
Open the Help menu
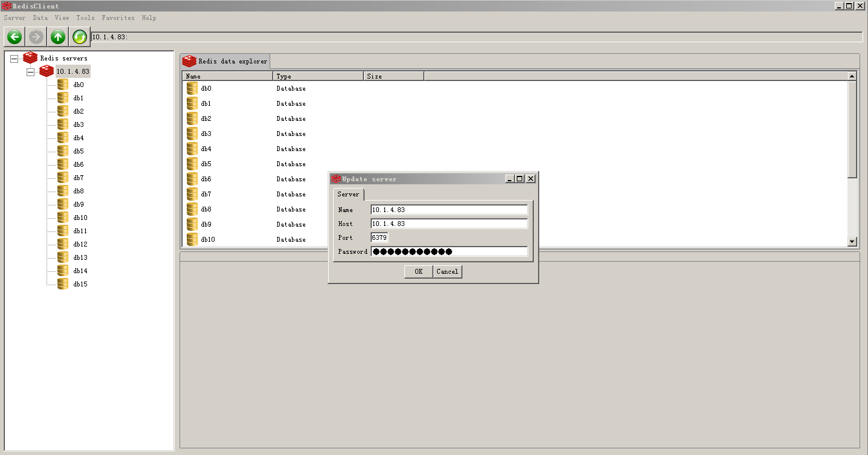tap(149, 18)
